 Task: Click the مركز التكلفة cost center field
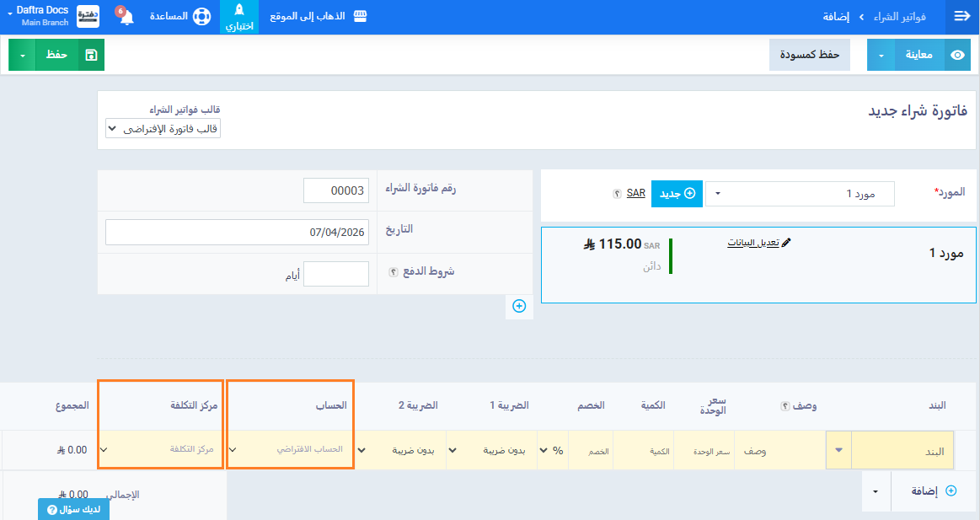160,450
